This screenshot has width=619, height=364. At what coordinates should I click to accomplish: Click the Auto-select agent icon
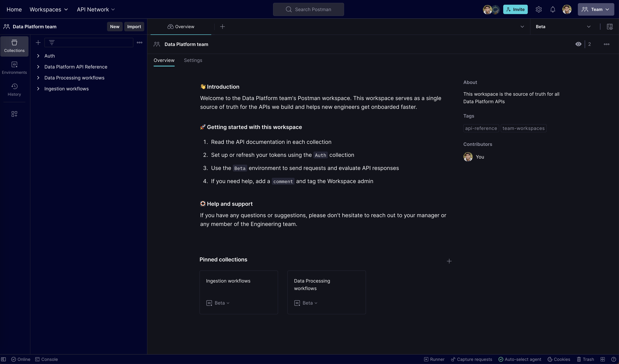click(500, 359)
